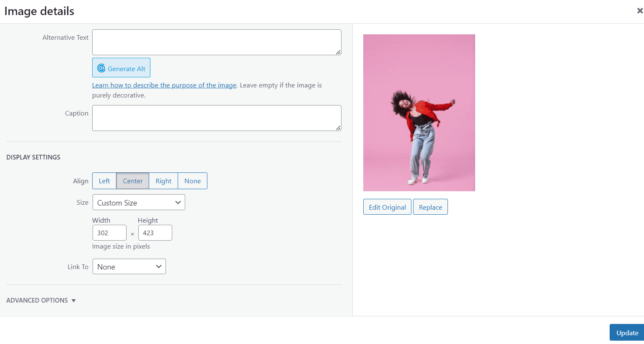Set alignment to Right

(163, 181)
